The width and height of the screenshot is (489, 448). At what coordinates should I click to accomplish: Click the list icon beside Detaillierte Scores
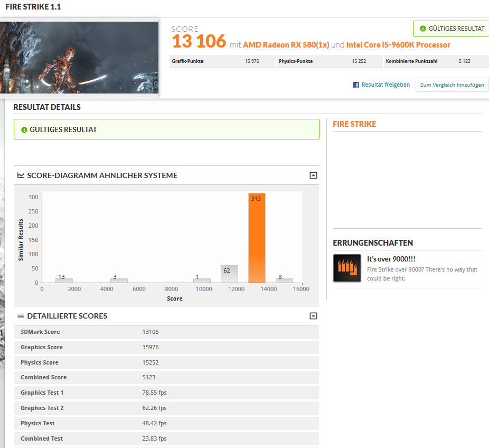21,316
